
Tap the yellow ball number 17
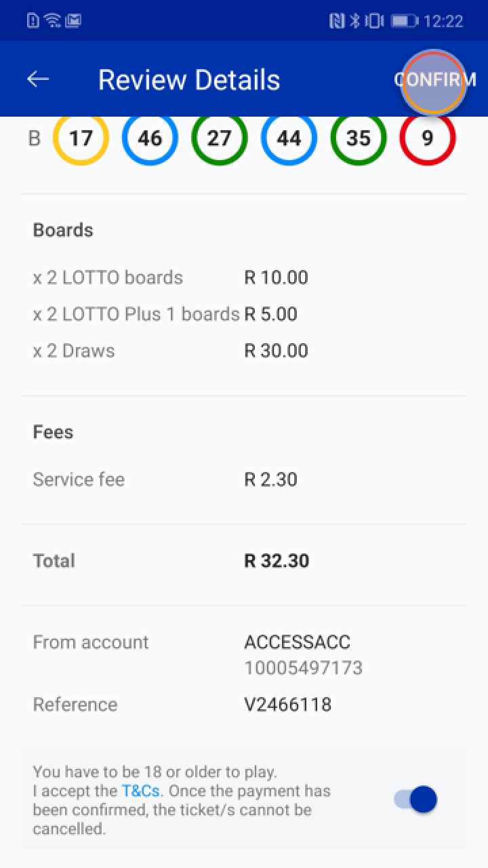pyautogui.click(x=81, y=138)
